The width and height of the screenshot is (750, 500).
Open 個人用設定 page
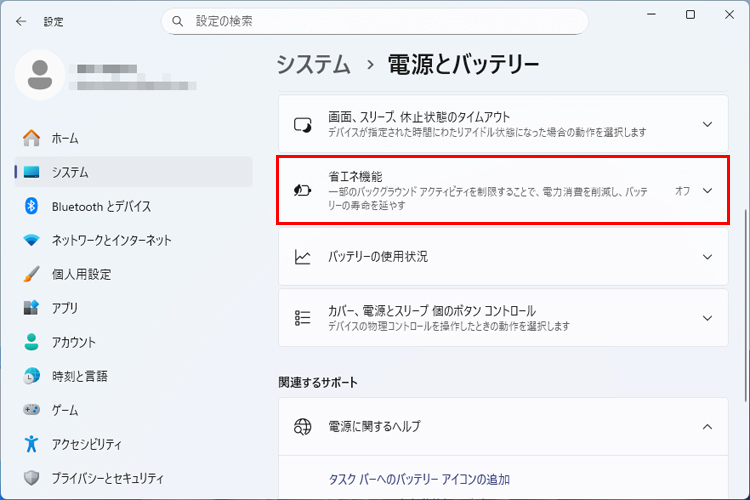(x=81, y=274)
